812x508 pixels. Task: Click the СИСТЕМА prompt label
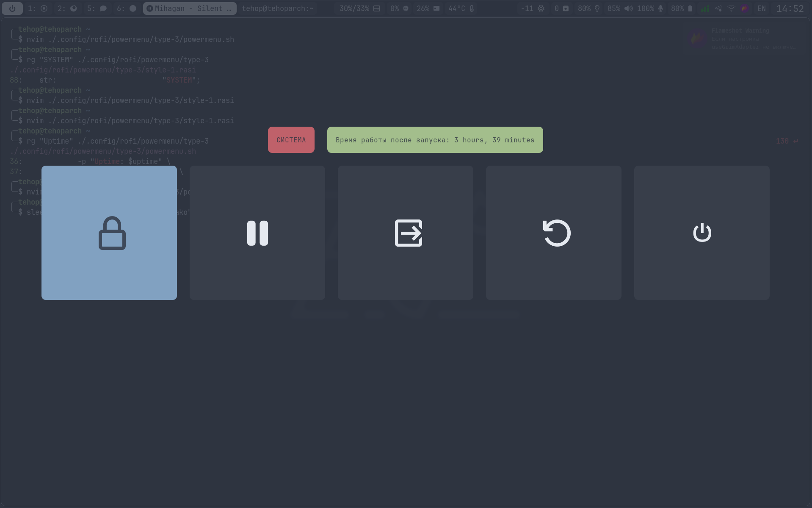(291, 140)
